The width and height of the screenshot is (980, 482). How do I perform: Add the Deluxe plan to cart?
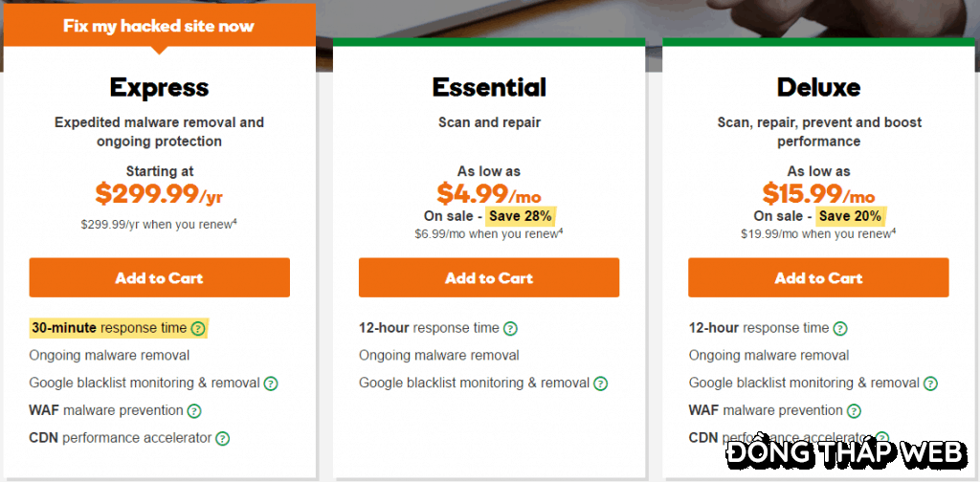click(818, 278)
